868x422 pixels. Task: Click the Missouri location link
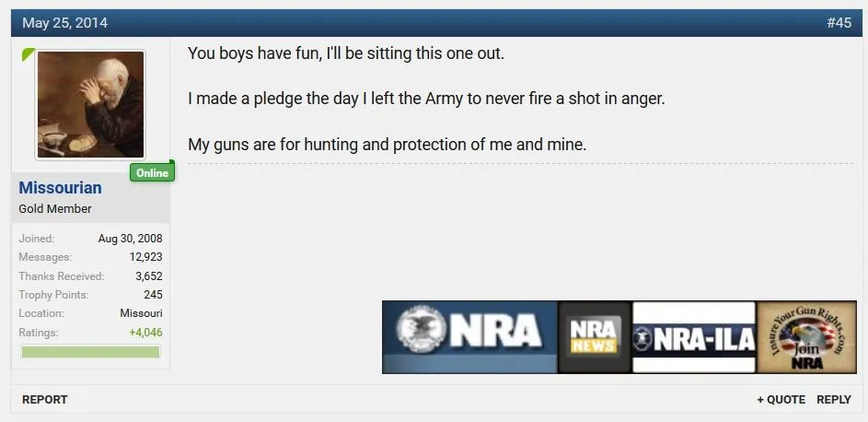[141, 313]
